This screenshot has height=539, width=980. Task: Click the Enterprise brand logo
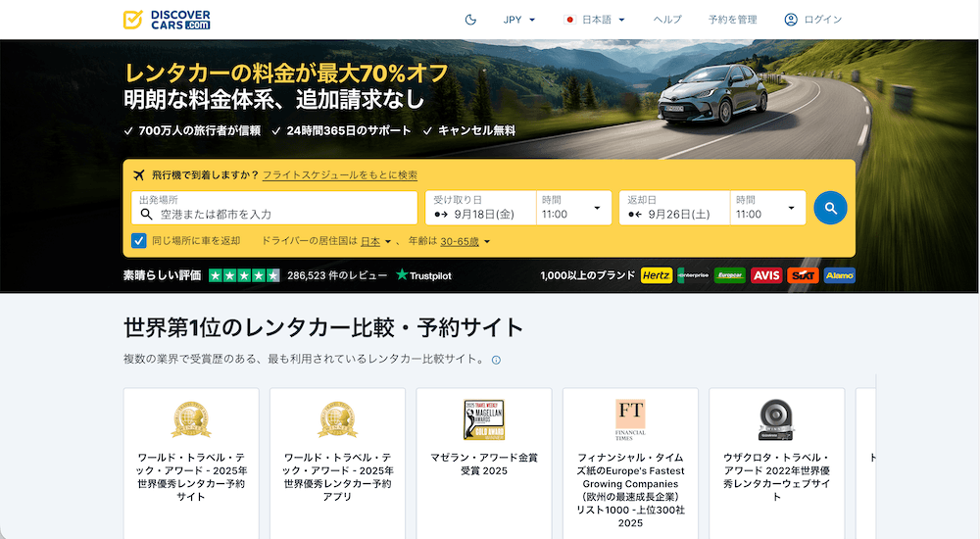(693, 275)
